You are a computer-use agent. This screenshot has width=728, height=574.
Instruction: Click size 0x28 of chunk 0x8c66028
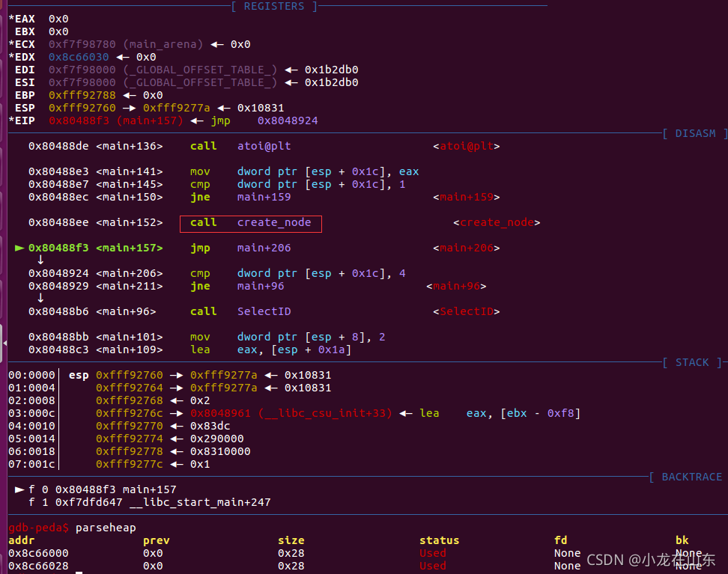coord(291,566)
